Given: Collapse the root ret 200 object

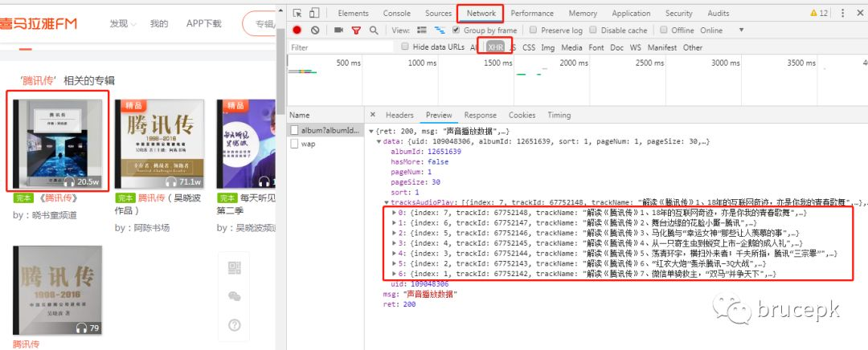Looking at the screenshot, I should pyautogui.click(x=371, y=131).
